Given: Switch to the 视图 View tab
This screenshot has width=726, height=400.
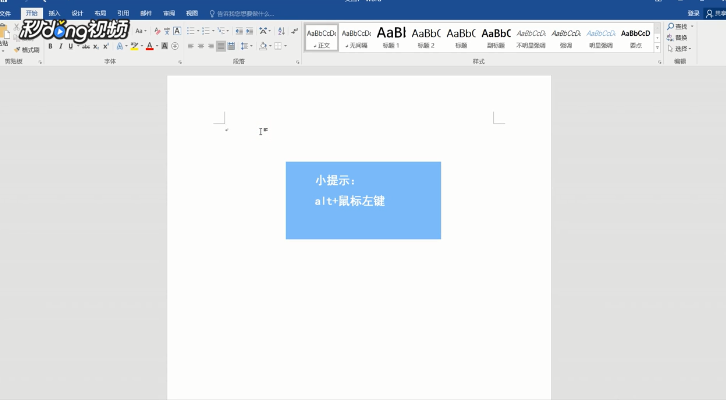Looking at the screenshot, I should point(192,13).
